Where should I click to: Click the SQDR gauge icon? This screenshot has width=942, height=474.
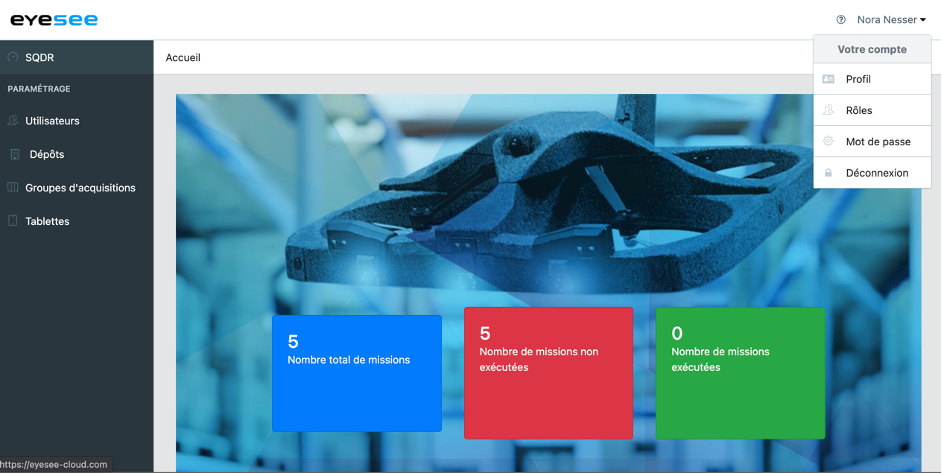point(13,57)
